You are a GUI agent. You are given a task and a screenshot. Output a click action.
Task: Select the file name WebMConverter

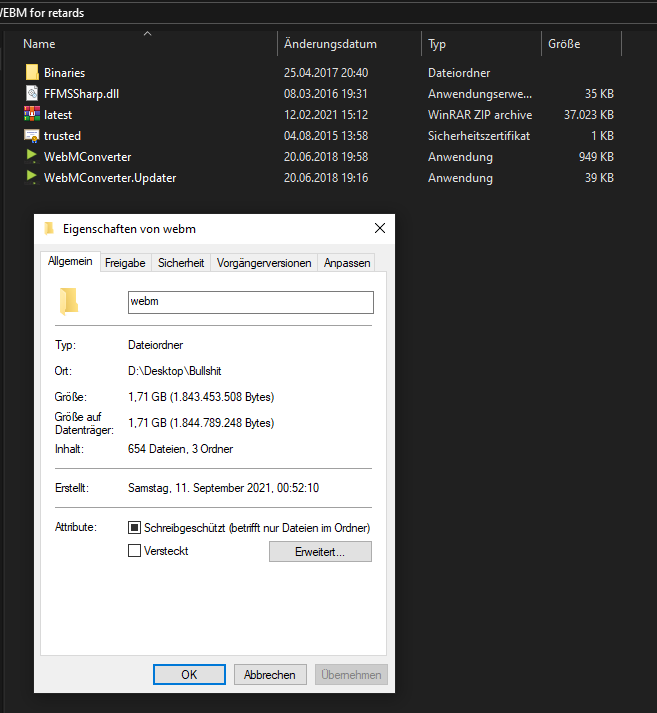87,157
